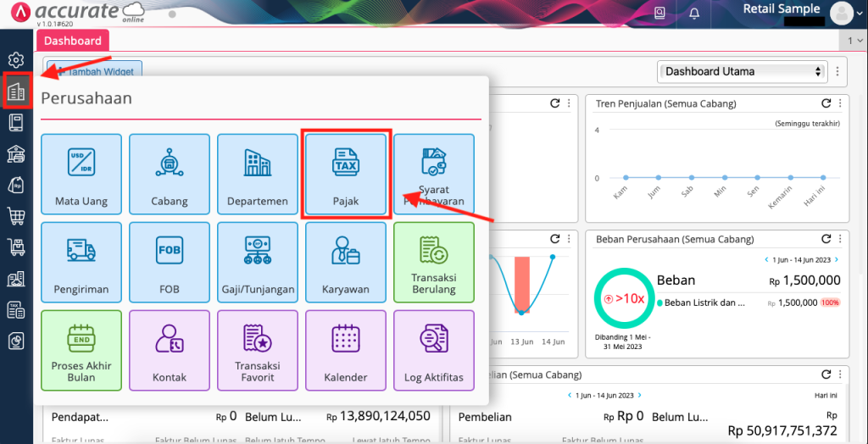Screen dimensions: 868x444
Task: Expand the Dashboard Utama dropdown
Action: click(x=742, y=72)
